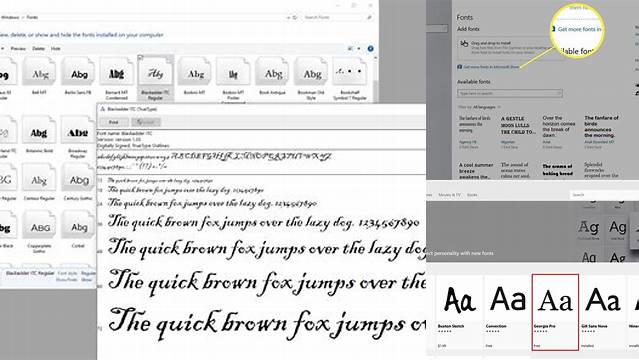Click Hide in the Fonts toolbar

click(x=55, y=49)
